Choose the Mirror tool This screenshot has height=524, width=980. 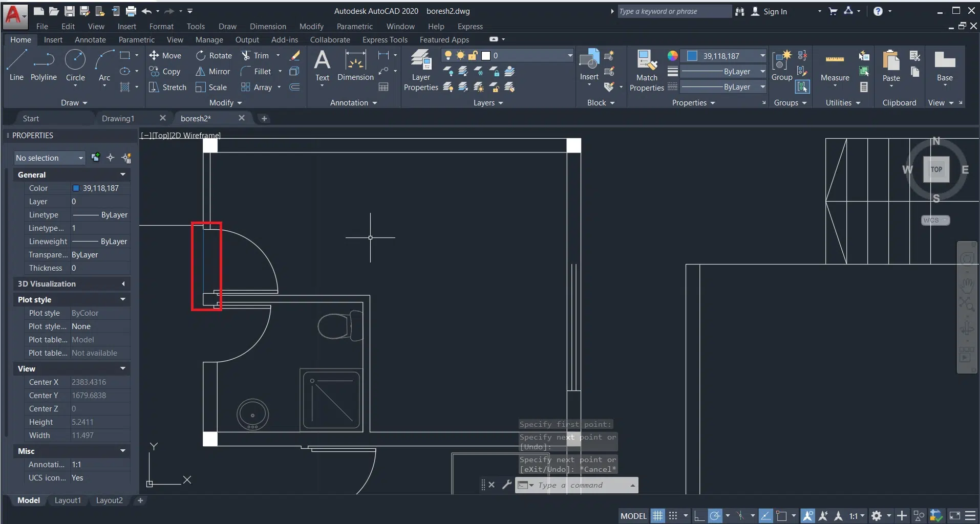(213, 72)
